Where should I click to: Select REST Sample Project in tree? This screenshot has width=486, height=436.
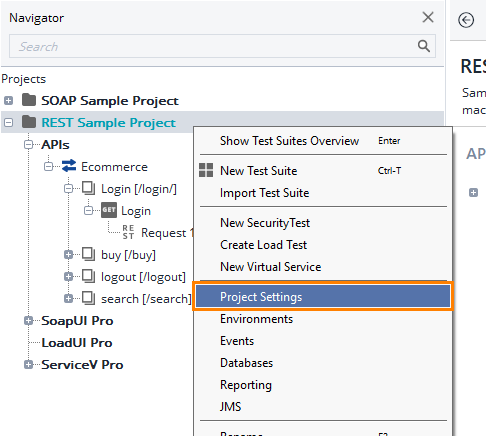click(x=108, y=122)
